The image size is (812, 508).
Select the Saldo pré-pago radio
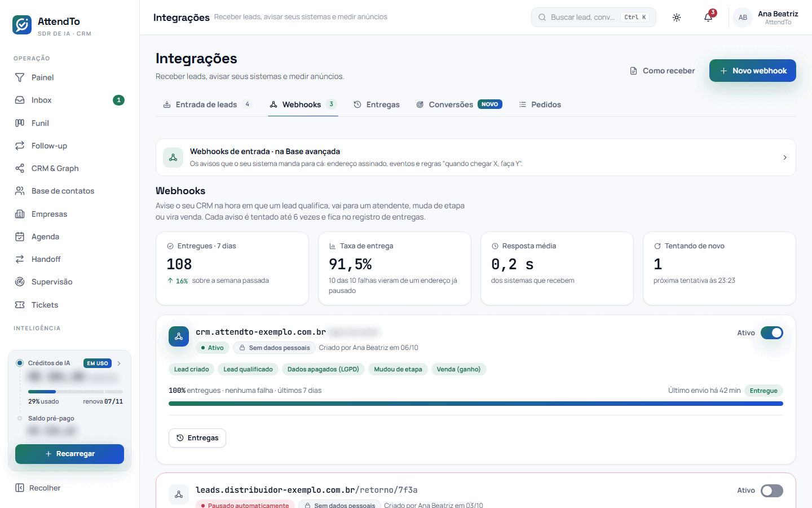20,418
